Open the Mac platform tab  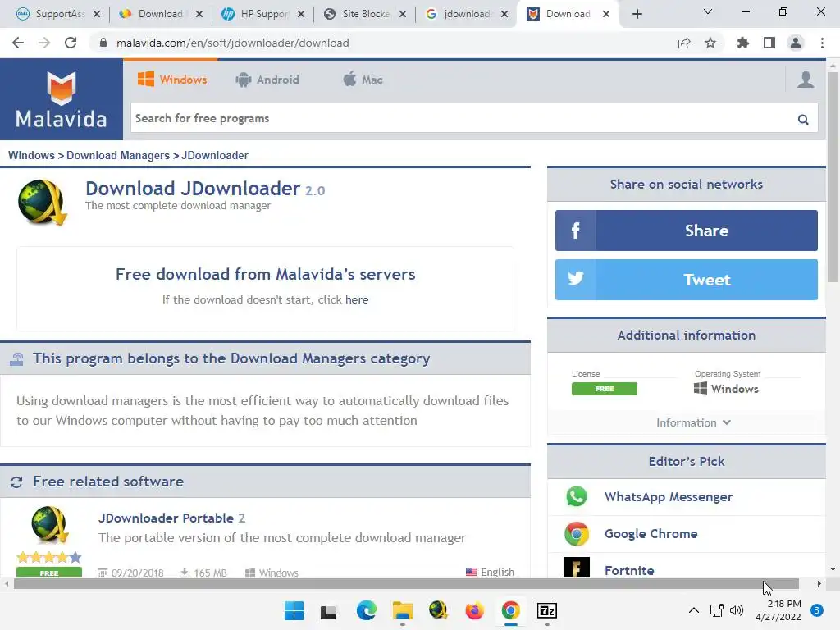[x=363, y=80]
